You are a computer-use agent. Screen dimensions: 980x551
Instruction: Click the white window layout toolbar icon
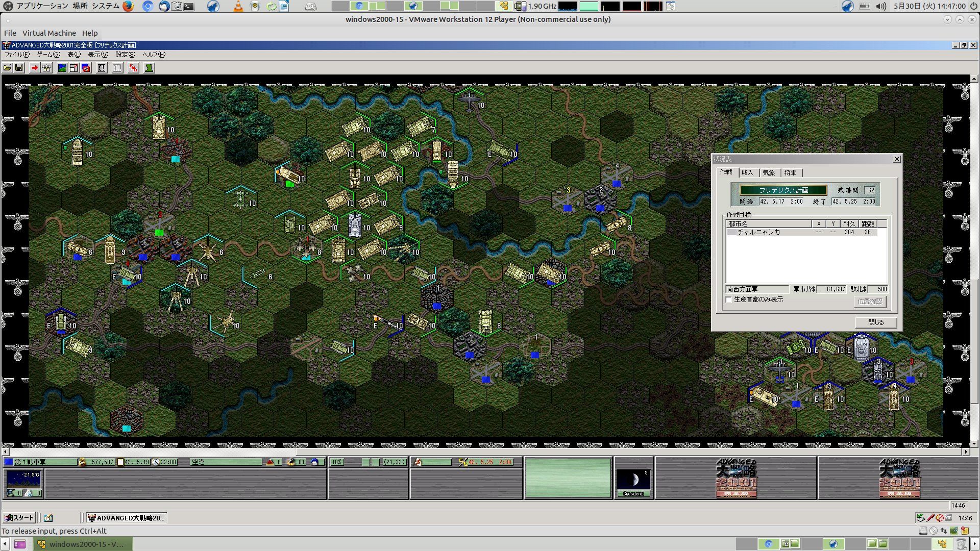73,68
